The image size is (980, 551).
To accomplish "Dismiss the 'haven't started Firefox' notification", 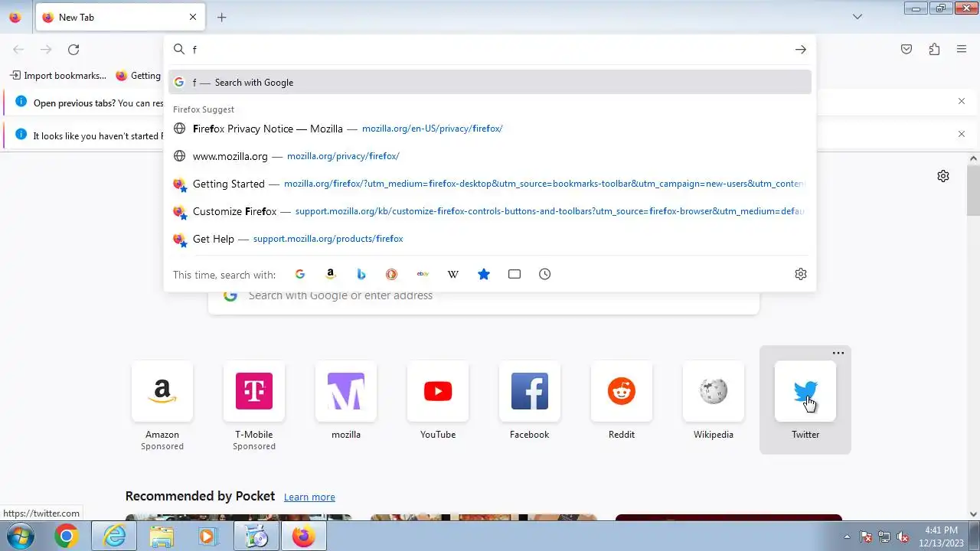I will 962,134.
